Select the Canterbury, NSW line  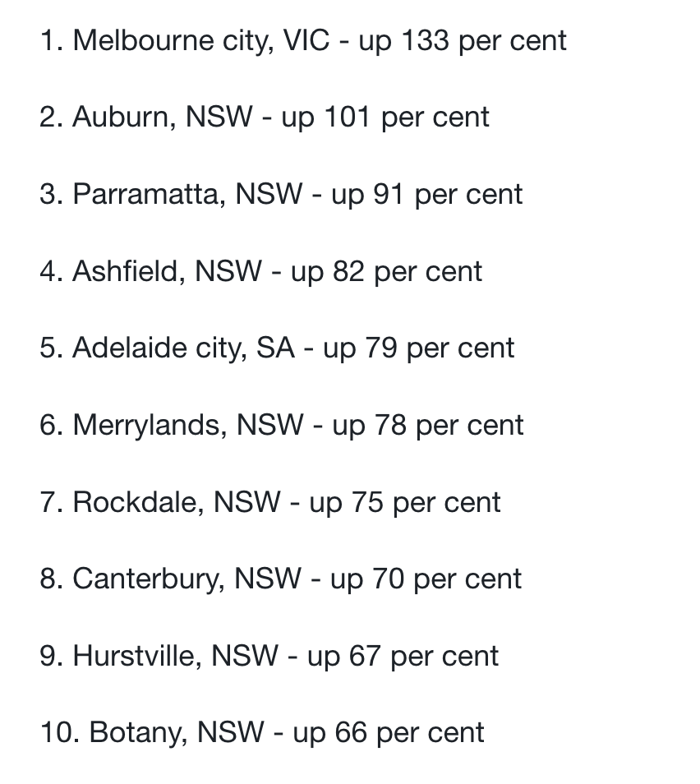(x=280, y=579)
